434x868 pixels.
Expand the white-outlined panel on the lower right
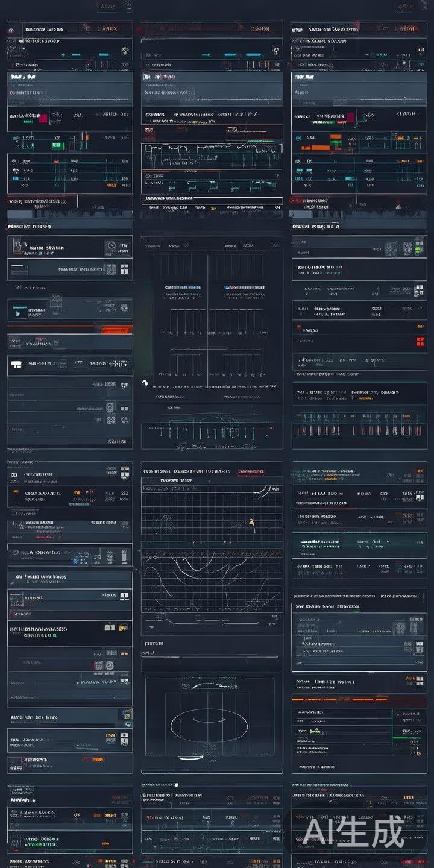pyautogui.click(x=359, y=637)
